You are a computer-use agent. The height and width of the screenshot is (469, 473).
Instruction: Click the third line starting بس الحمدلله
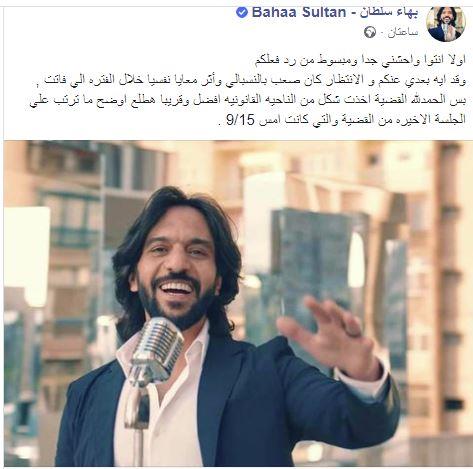click(x=247, y=101)
